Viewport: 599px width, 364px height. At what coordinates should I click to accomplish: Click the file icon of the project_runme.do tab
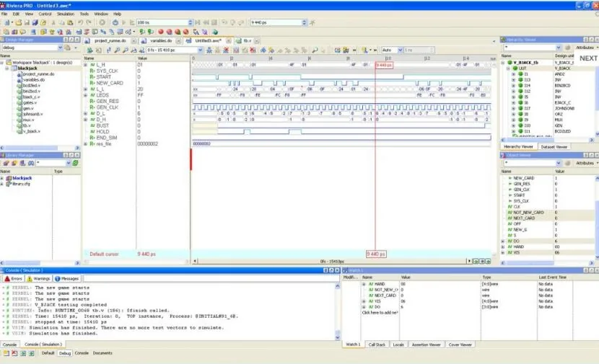(87, 41)
